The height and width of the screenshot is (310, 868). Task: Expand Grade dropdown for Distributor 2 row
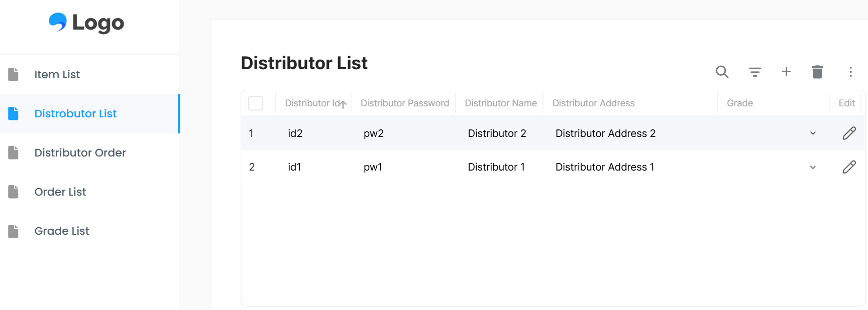pyautogui.click(x=813, y=133)
